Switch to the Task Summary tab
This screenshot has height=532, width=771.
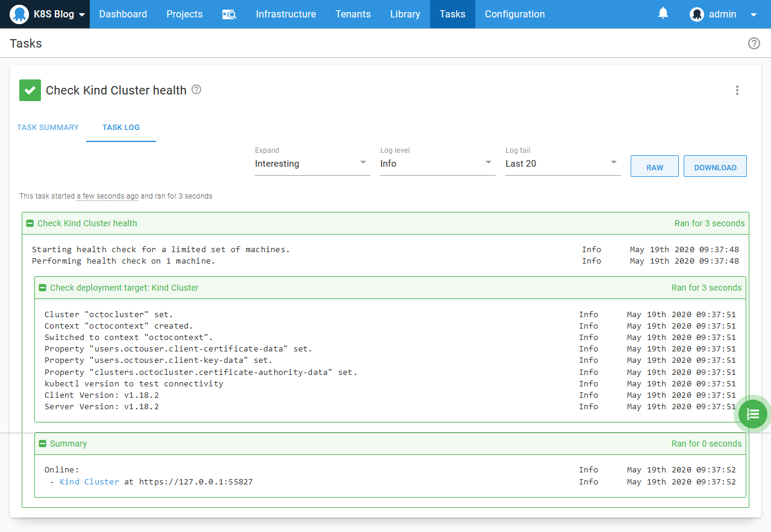[48, 128]
